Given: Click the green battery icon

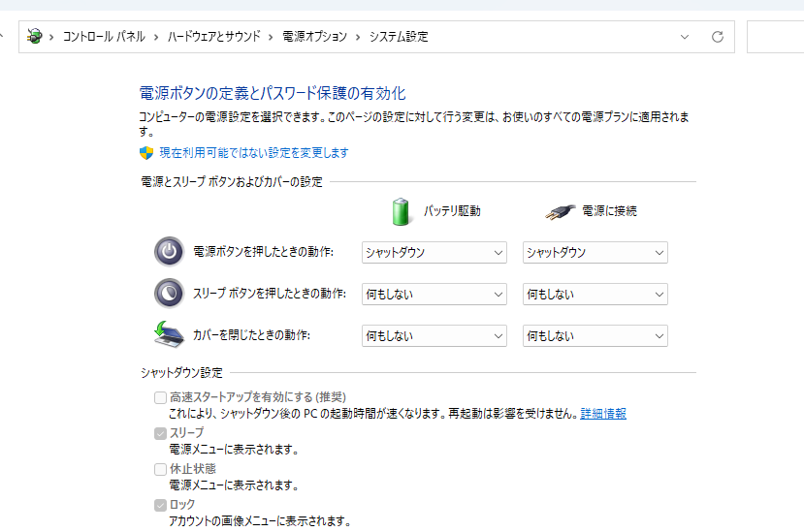Looking at the screenshot, I should [401, 211].
